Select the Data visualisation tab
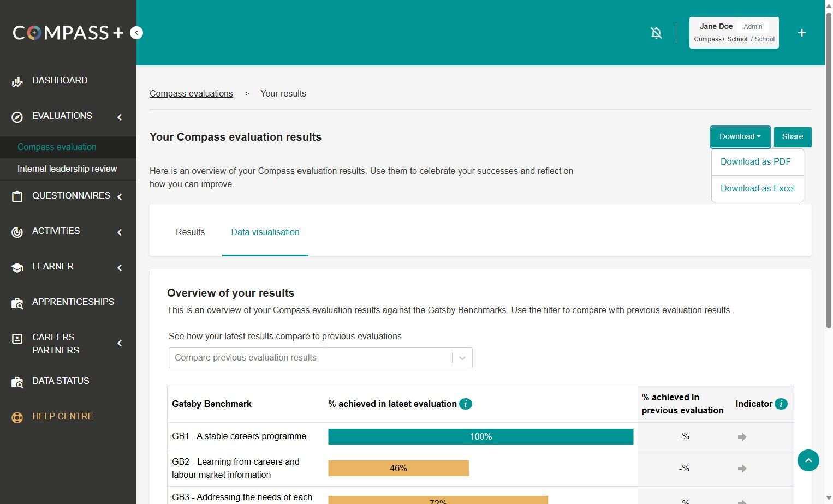Viewport: 833px width, 504px height. (x=265, y=232)
